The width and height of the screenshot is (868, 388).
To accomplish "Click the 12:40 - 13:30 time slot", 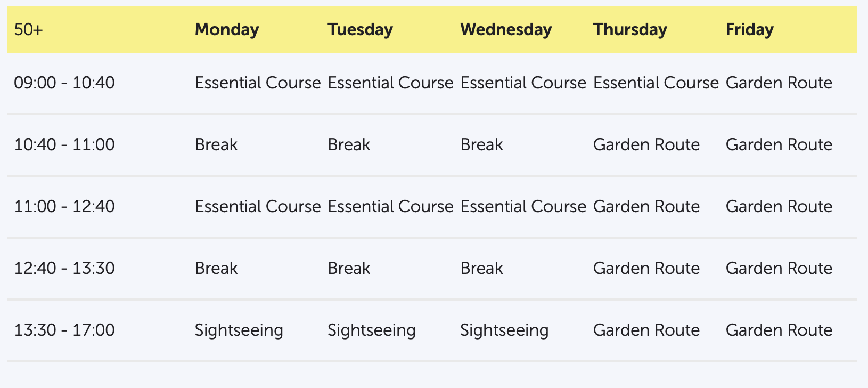I will 64,268.
